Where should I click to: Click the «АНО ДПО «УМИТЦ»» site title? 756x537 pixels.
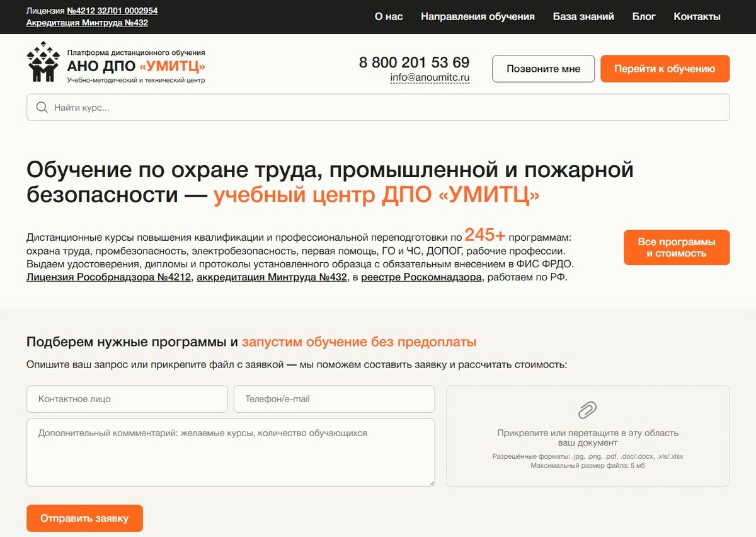click(x=136, y=66)
